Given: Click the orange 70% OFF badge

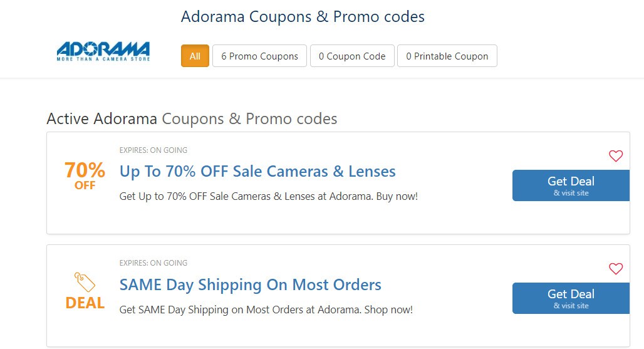Looking at the screenshot, I should (x=85, y=175).
